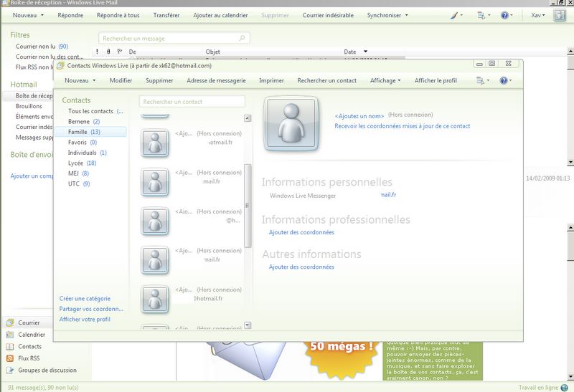Sort messages by flag column

120,52
